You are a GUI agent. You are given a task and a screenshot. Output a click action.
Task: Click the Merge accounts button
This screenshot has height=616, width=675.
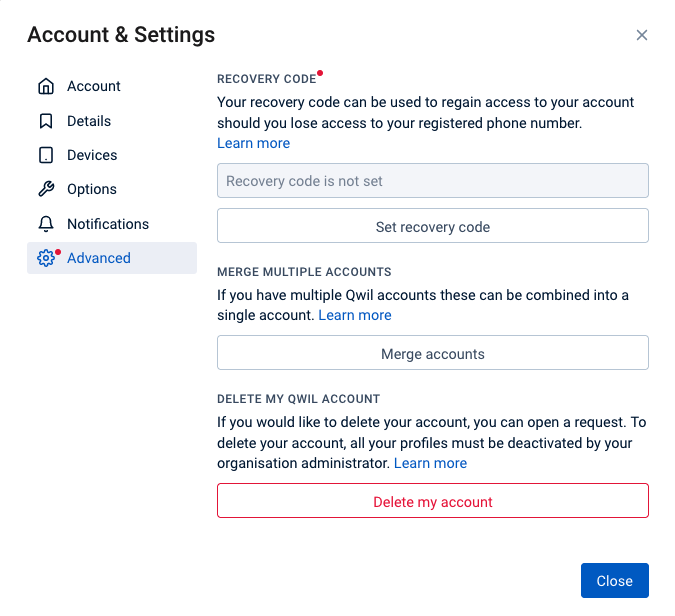(x=433, y=353)
